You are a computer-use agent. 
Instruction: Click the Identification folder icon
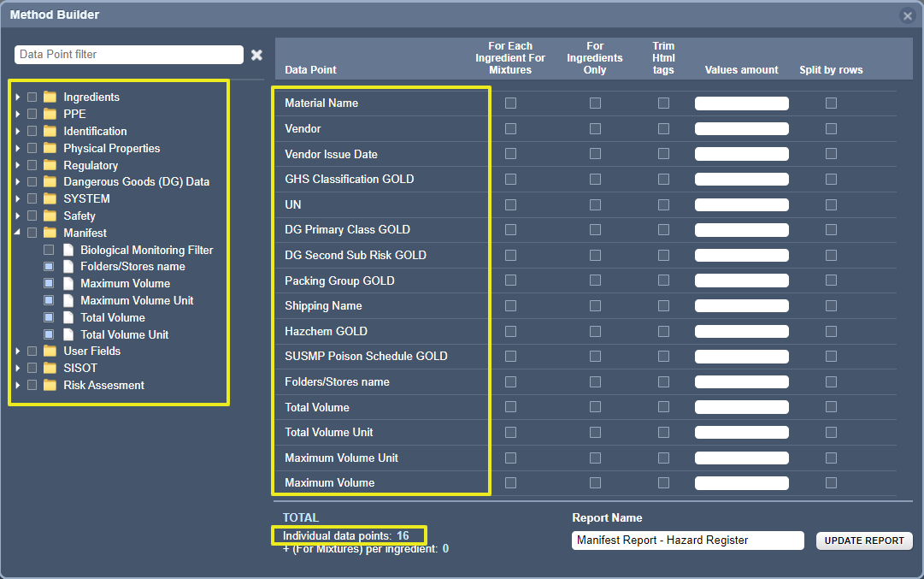[52, 131]
